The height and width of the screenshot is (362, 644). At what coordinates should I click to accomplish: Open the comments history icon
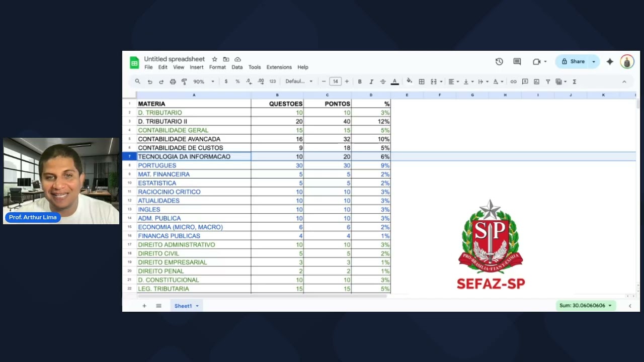(517, 61)
